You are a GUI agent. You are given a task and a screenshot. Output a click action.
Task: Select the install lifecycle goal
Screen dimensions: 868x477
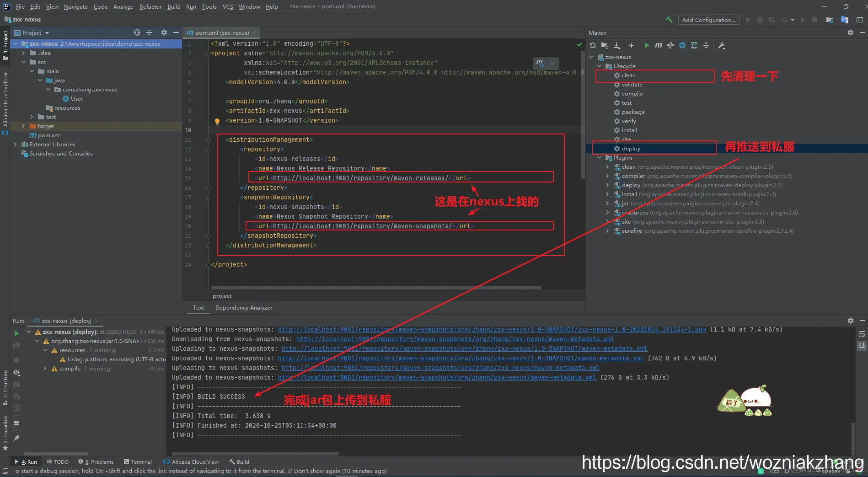pos(629,130)
